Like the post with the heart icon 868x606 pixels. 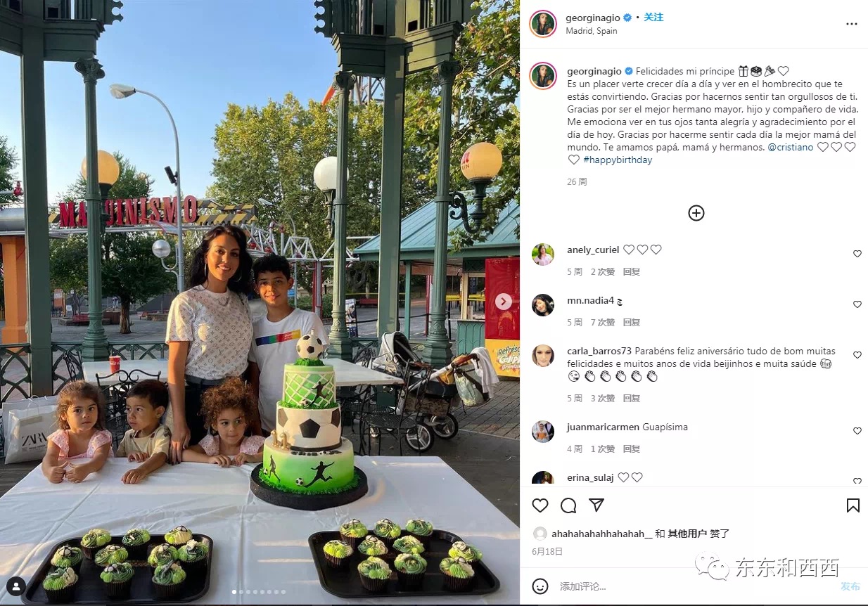540,505
